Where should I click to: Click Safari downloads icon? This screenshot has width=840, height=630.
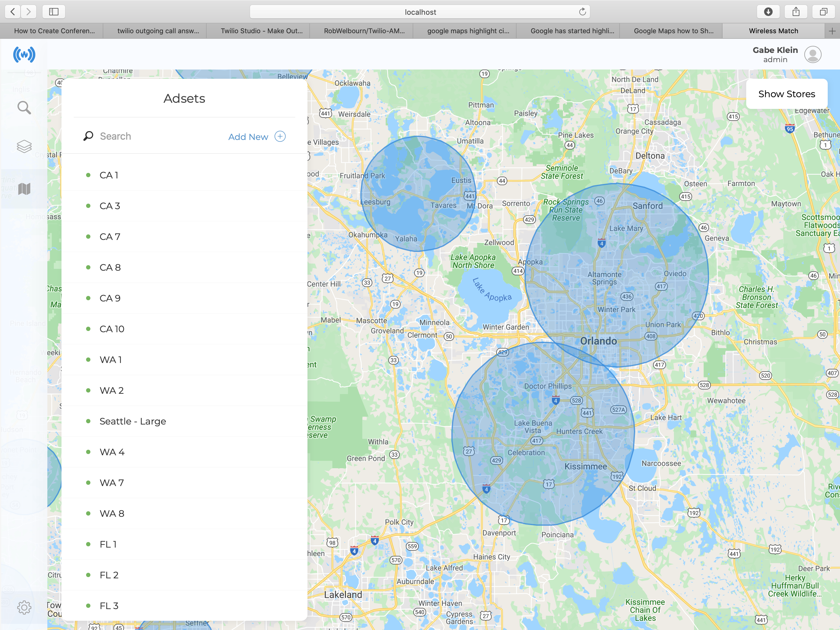(x=768, y=12)
